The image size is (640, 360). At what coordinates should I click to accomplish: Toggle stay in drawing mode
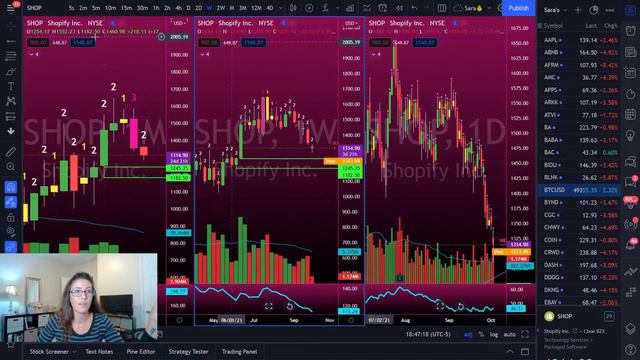pyautogui.click(x=11, y=202)
